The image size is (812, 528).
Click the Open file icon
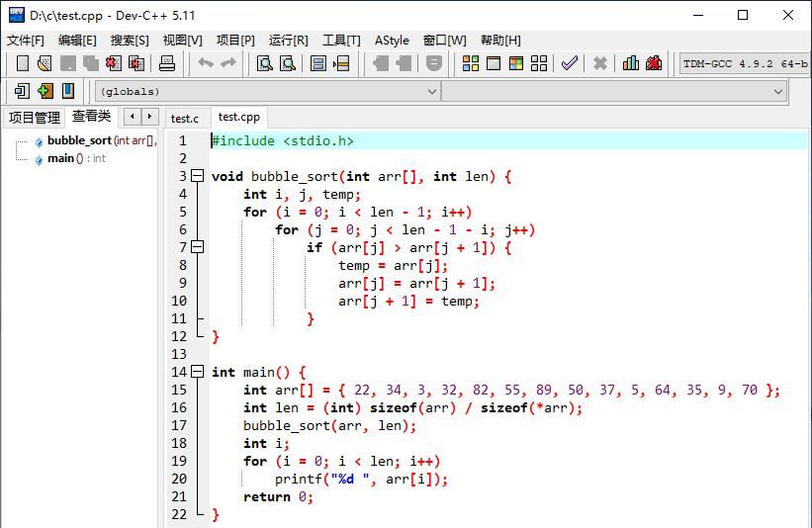tap(45, 63)
